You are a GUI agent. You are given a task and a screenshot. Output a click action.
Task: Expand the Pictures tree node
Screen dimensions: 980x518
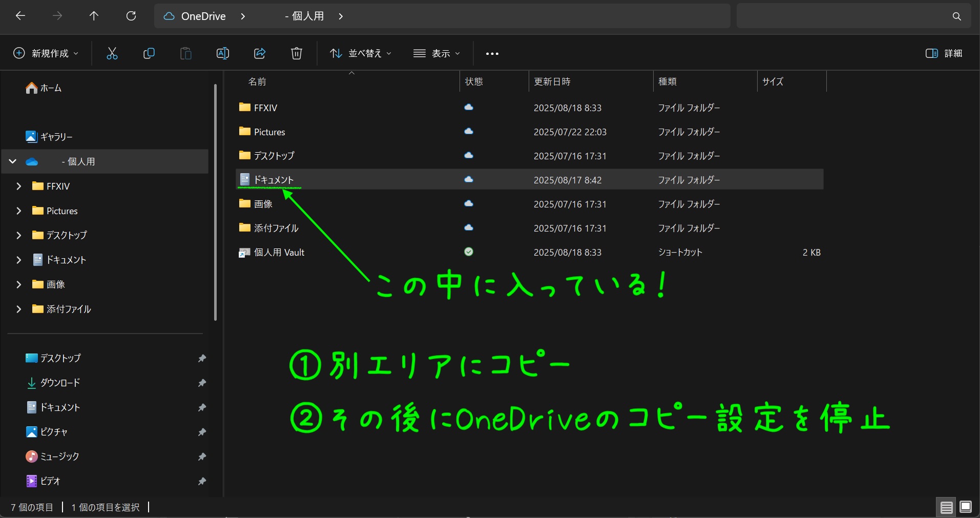point(19,211)
